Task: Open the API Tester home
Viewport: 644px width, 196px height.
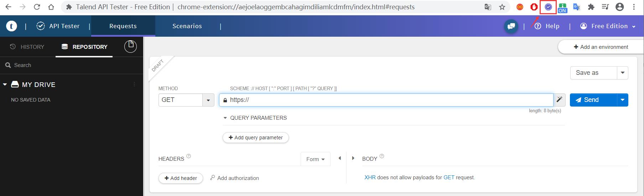Action: click(58, 26)
